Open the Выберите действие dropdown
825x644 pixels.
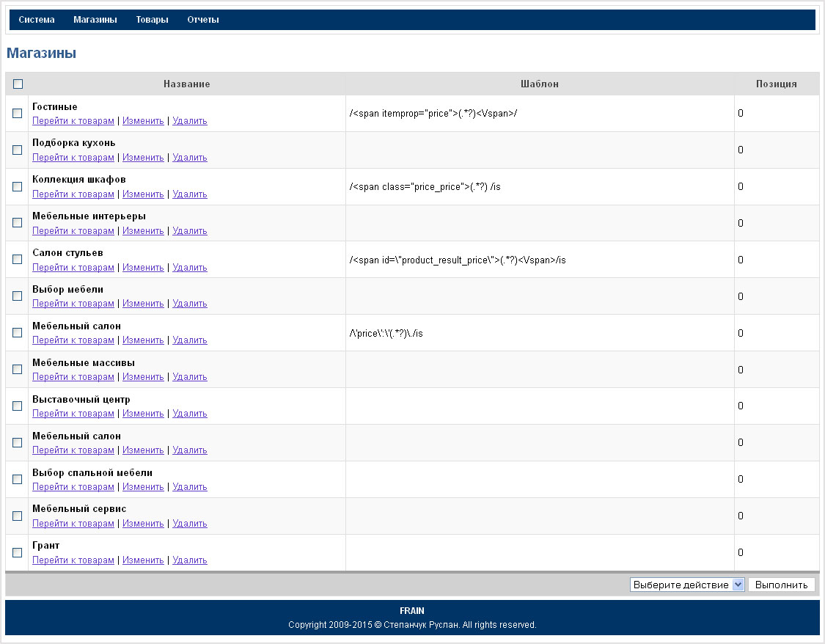pos(687,585)
